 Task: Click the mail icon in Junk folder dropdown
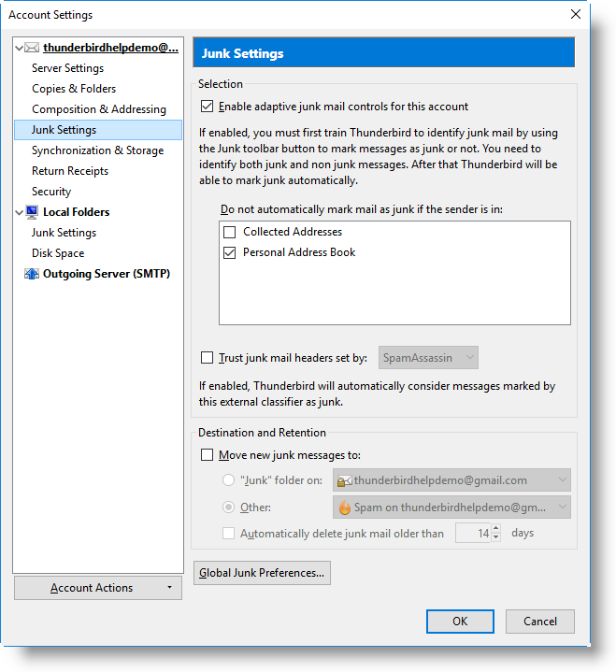pyautogui.click(x=345, y=480)
